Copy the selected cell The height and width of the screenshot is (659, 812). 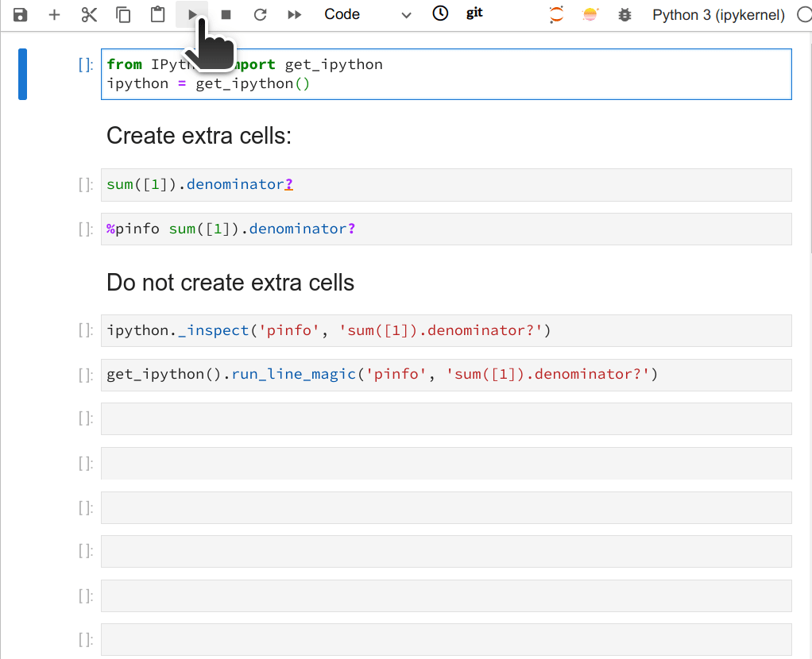(123, 14)
